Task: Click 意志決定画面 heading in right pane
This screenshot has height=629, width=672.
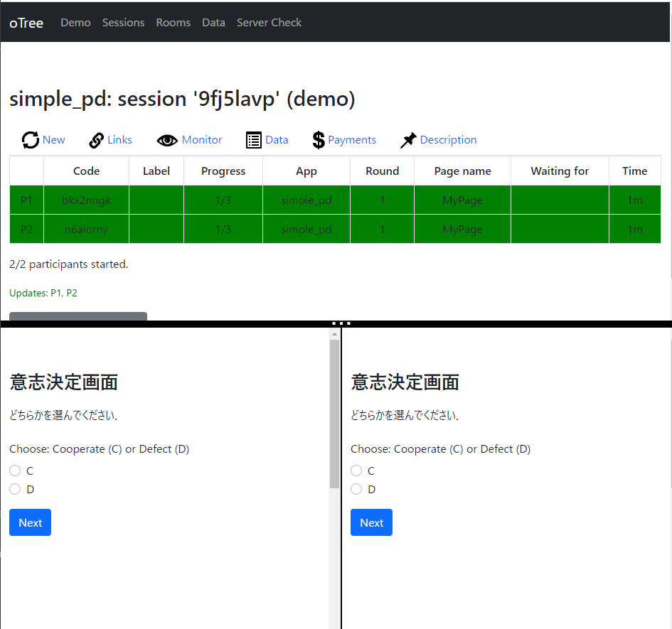Action: (405, 382)
